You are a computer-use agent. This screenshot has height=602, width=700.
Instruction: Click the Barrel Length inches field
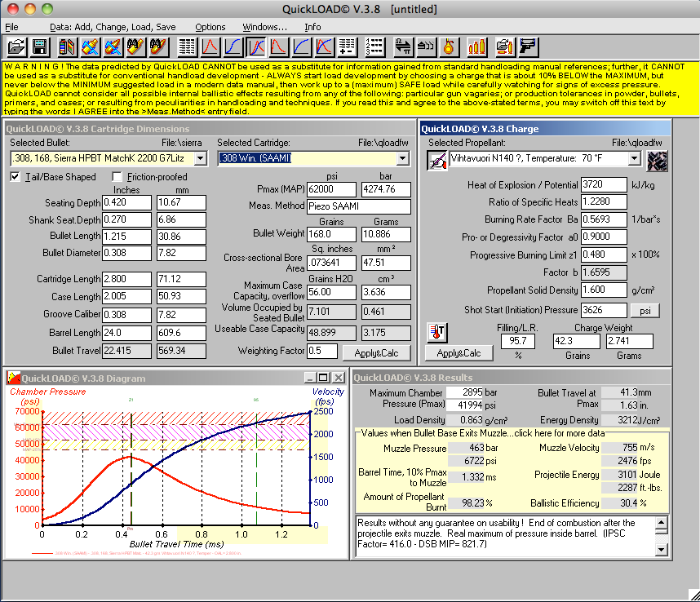point(126,333)
